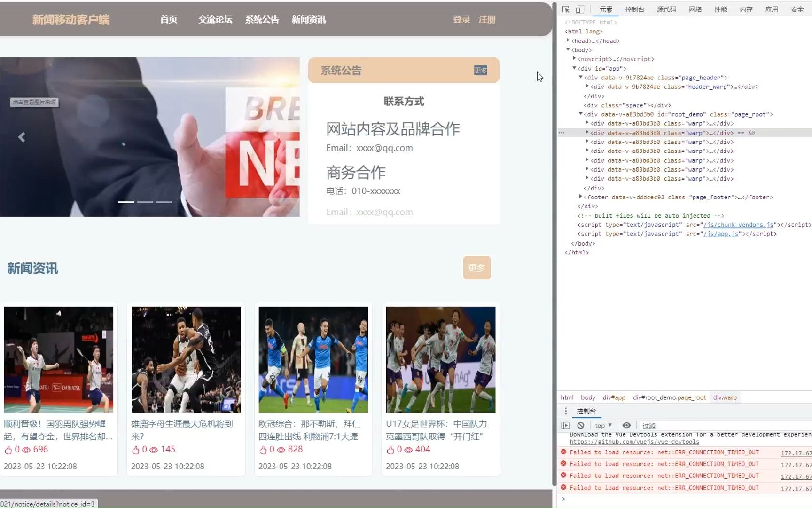Open the vue-devtools GitHub link
Screen dimensions: 812x508
click(634, 442)
